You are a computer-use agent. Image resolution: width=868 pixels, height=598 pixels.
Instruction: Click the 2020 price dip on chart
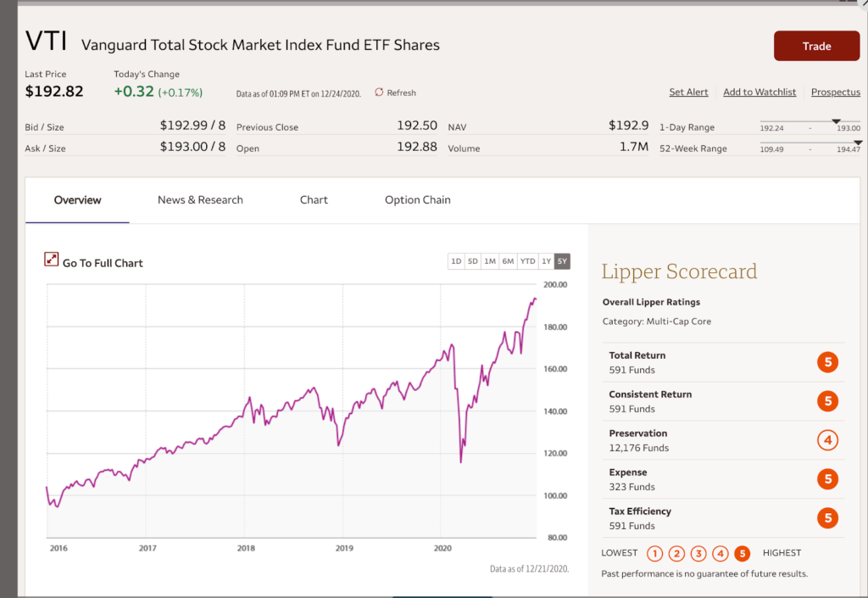coord(461,461)
